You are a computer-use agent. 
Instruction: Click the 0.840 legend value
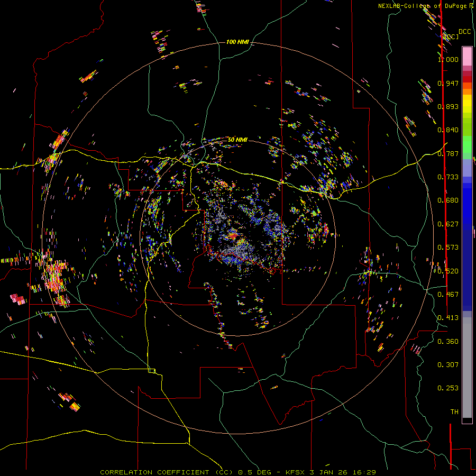[448, 130]
